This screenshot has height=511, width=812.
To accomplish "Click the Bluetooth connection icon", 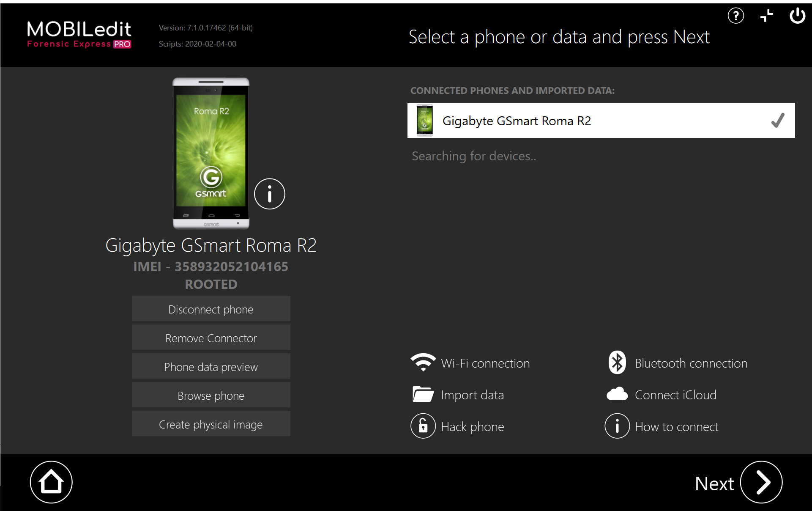I will (617, 363).
